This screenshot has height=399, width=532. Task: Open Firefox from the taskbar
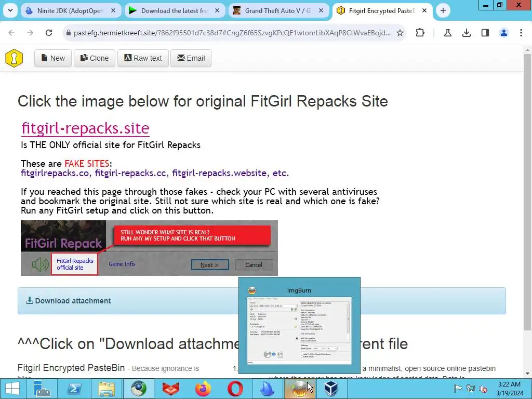point(203,389)
